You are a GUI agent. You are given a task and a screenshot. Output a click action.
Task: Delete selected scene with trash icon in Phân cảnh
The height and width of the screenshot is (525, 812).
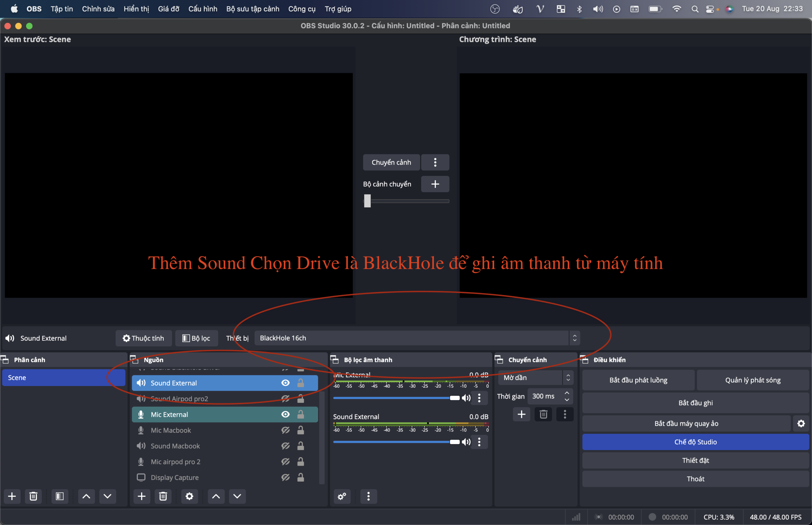pyautogui.click(x=33, y=496)
